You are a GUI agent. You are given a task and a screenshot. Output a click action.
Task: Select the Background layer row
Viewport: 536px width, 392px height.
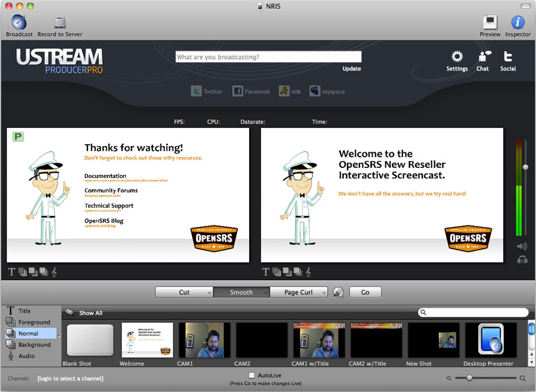pos(31,345)
